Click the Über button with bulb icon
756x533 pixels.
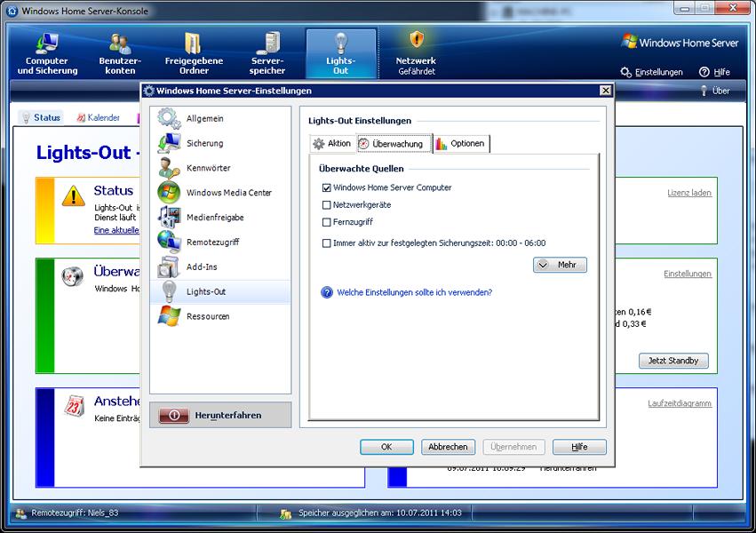pyautogui.click(x=715, y=91)
